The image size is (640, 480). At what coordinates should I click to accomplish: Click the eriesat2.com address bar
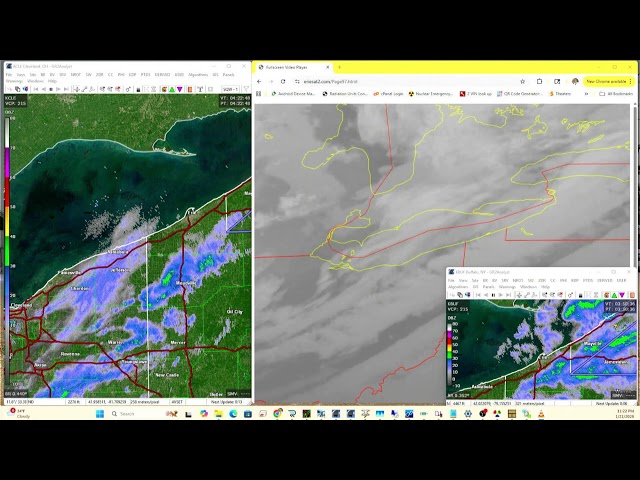[406, 81]
